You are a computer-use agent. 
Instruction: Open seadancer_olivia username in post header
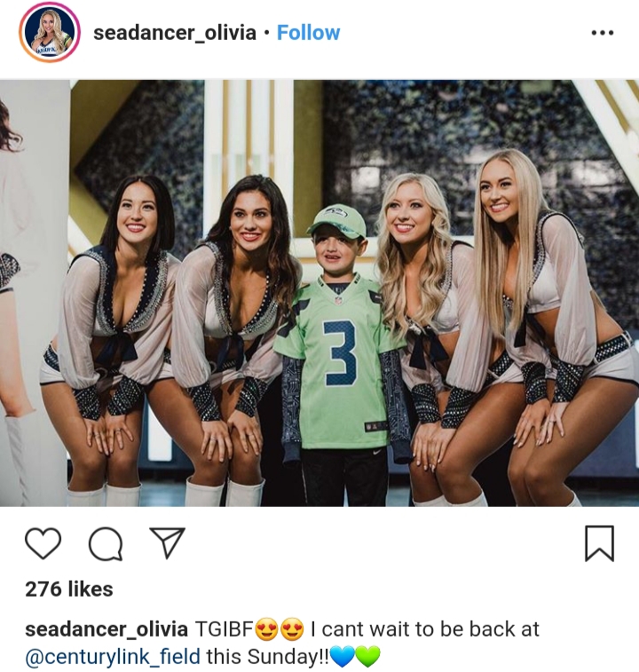[175, 33]
